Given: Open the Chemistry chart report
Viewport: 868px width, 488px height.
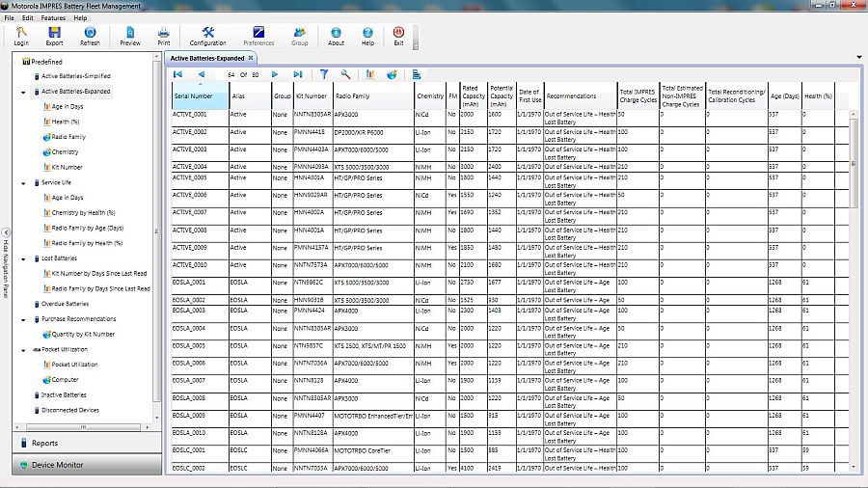Looking at the screenshot, I should pyautogui.click(x=65, y=151).
